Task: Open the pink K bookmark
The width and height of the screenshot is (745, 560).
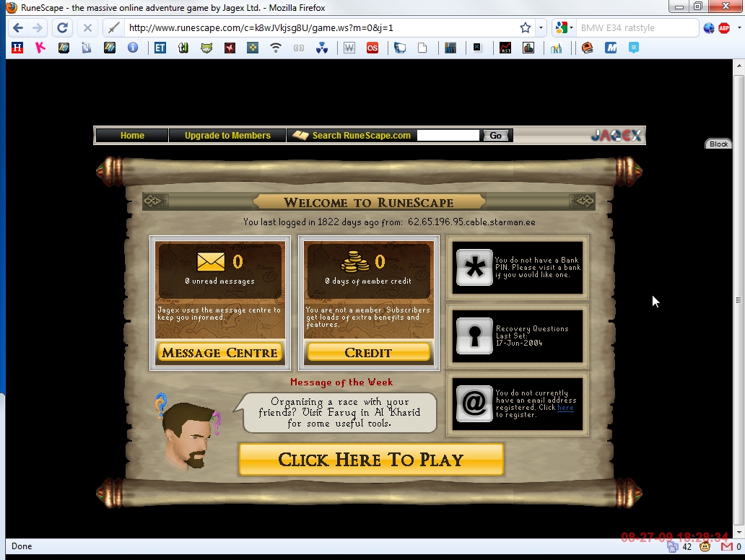Action: click(40, 48)
